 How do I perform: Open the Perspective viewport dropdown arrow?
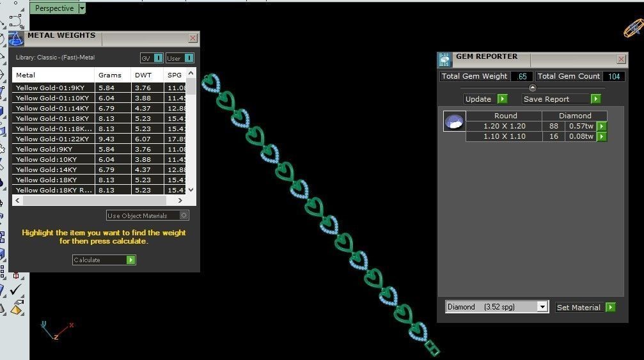tap(82, 8)
